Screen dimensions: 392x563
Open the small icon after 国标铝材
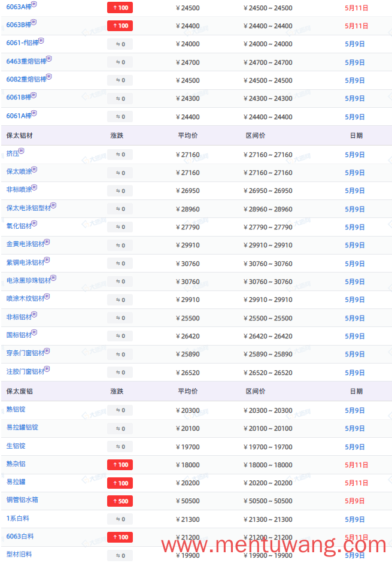35,332
